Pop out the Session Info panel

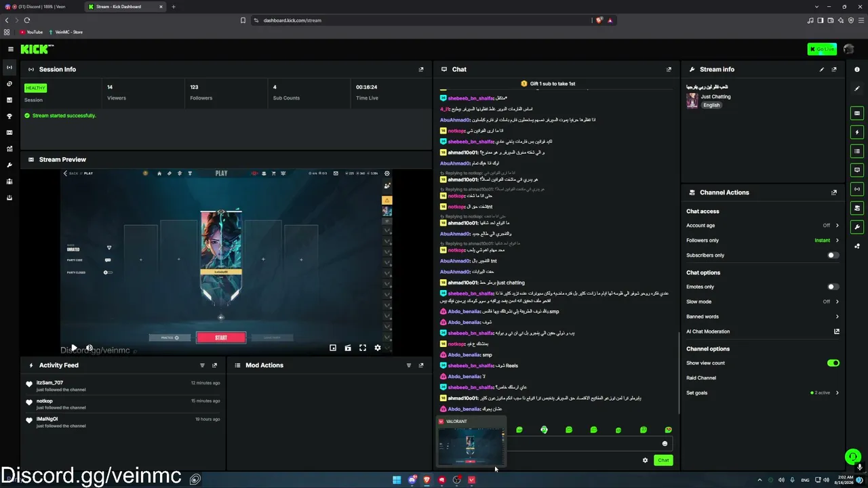click(x=421, y=69)
